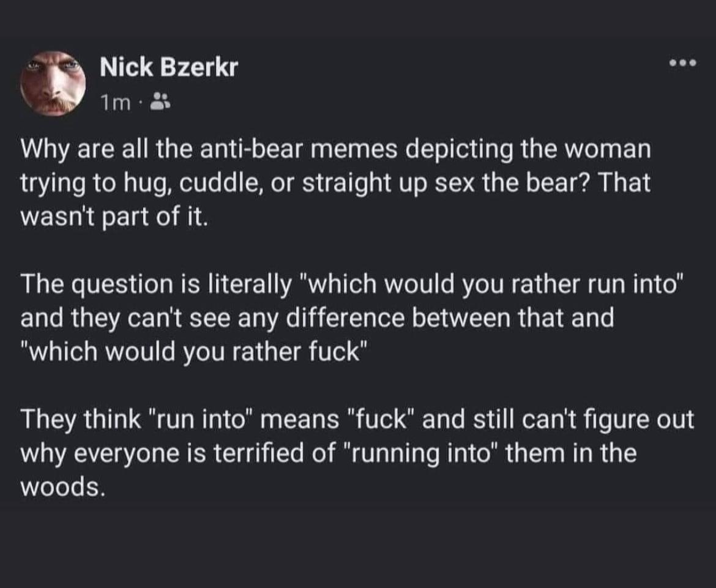Image resolution: width=716 pixels, height=588 pixels.
Task: Open the Nick Bzerkr profile name link
Action: 169,67
